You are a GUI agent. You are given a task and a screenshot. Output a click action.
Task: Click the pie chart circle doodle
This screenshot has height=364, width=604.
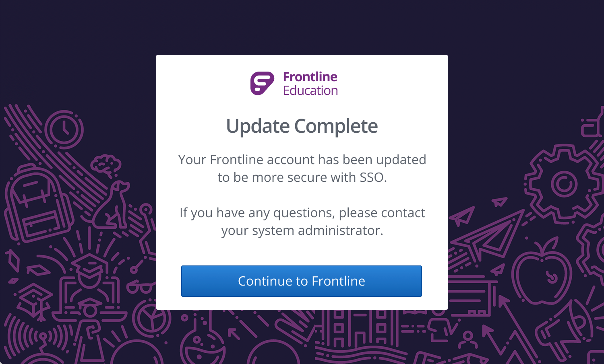151,318
